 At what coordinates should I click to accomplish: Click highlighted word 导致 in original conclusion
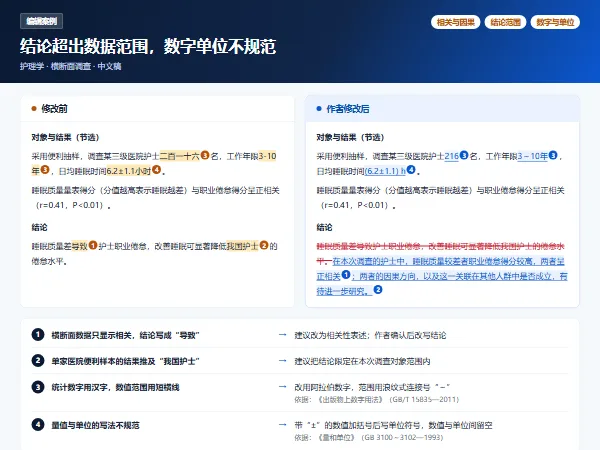point(80,246)
